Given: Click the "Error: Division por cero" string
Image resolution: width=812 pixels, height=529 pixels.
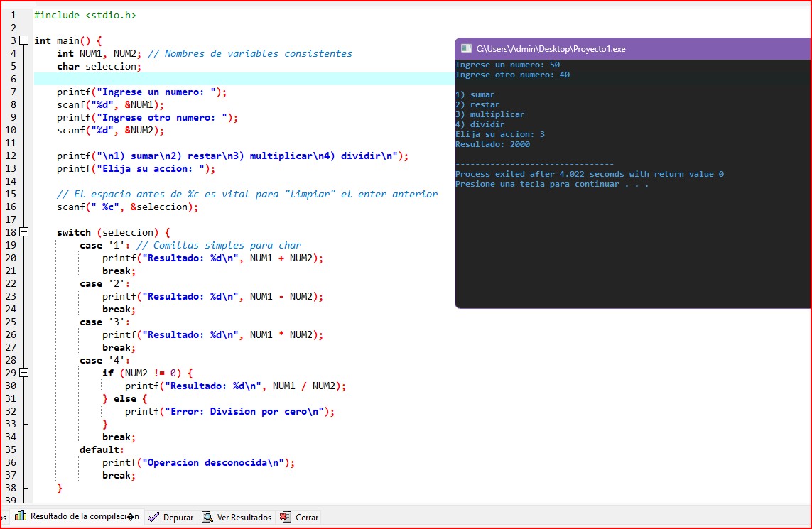Looking at the screenshot, I should click(x=242, y=411).
